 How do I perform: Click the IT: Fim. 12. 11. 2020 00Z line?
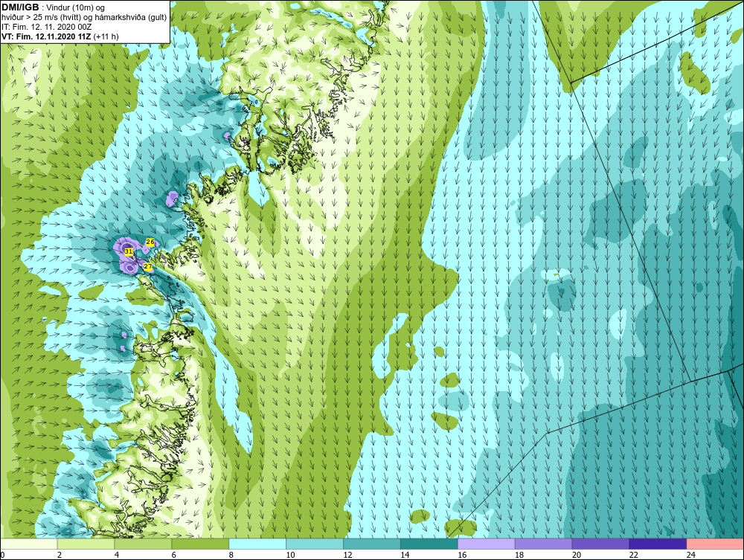46,27
